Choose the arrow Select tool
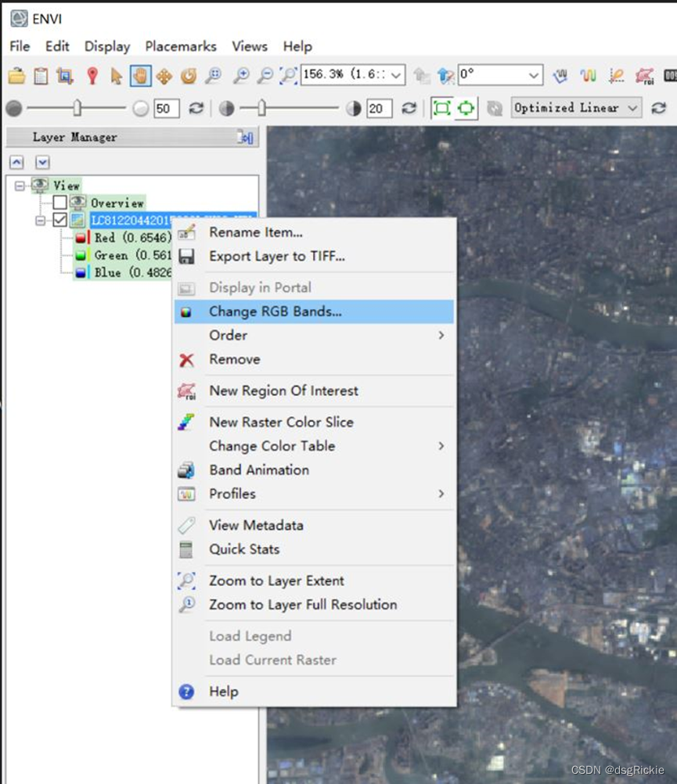The image size is (677, 784). pos(116,76)
